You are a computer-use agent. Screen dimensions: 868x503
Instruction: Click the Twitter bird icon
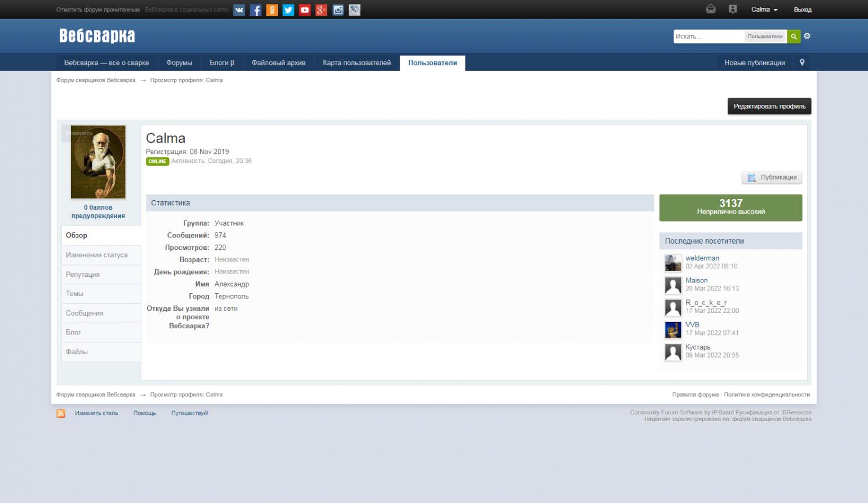pos(288,10)
